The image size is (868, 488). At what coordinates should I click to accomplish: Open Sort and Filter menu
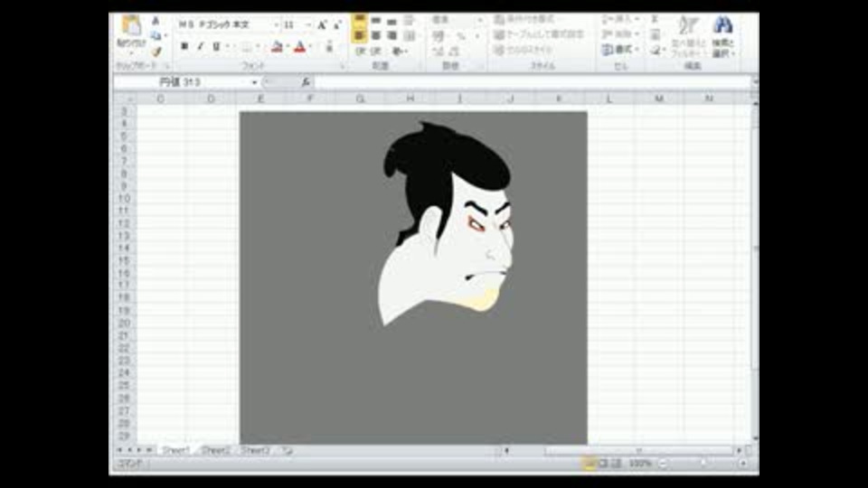click(x=688, y=36)
